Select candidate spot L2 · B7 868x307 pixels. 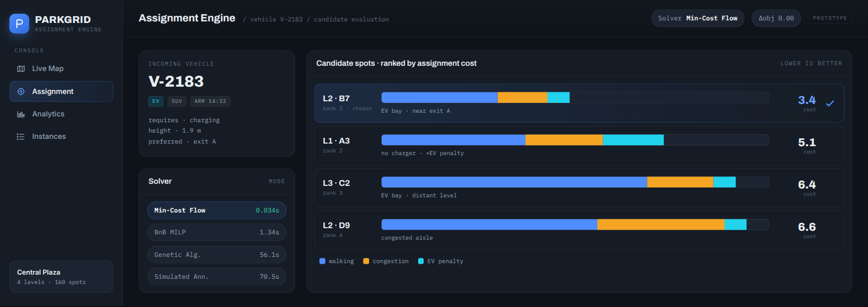pyautogui.click(x=579, y=103)
